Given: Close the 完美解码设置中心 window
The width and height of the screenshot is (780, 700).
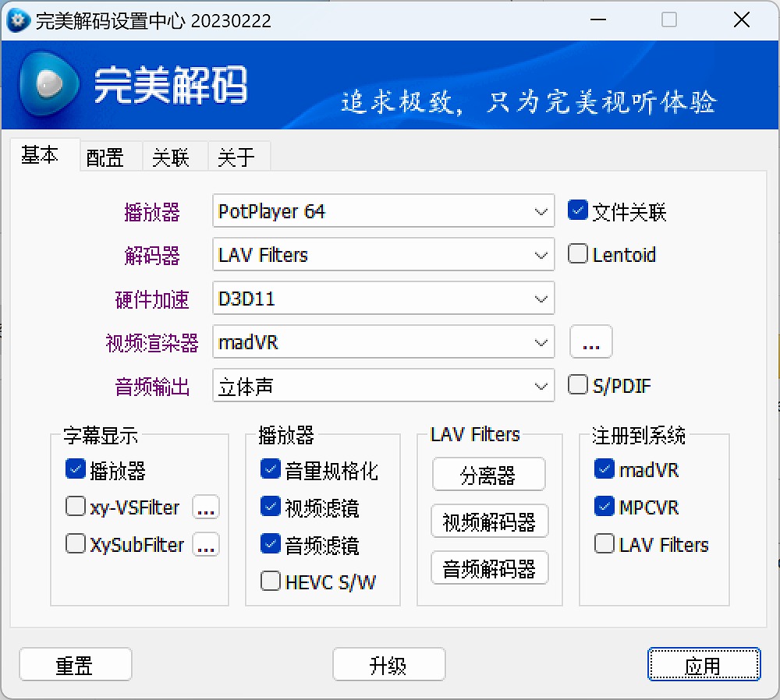Looking at the screenshot, I should [742, 20].
